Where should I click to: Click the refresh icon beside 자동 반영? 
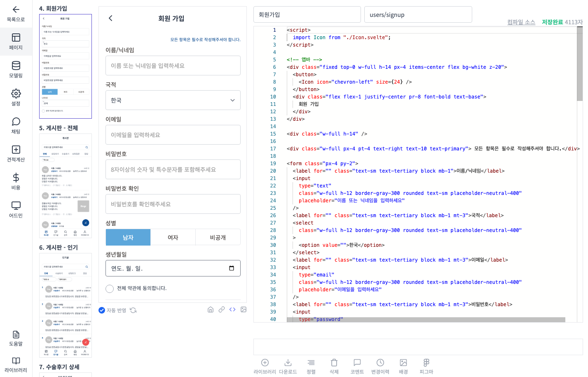[x=133, y=310]
